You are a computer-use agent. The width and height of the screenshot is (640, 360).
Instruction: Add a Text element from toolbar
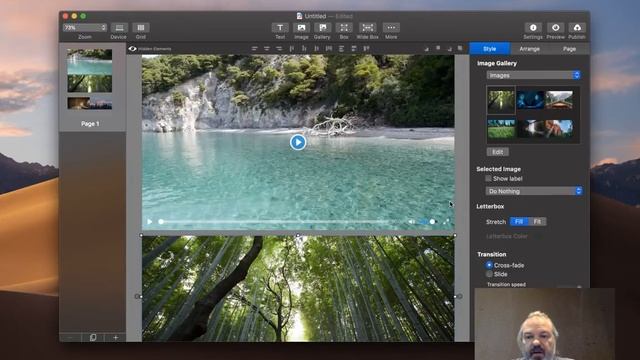(280, 28)
